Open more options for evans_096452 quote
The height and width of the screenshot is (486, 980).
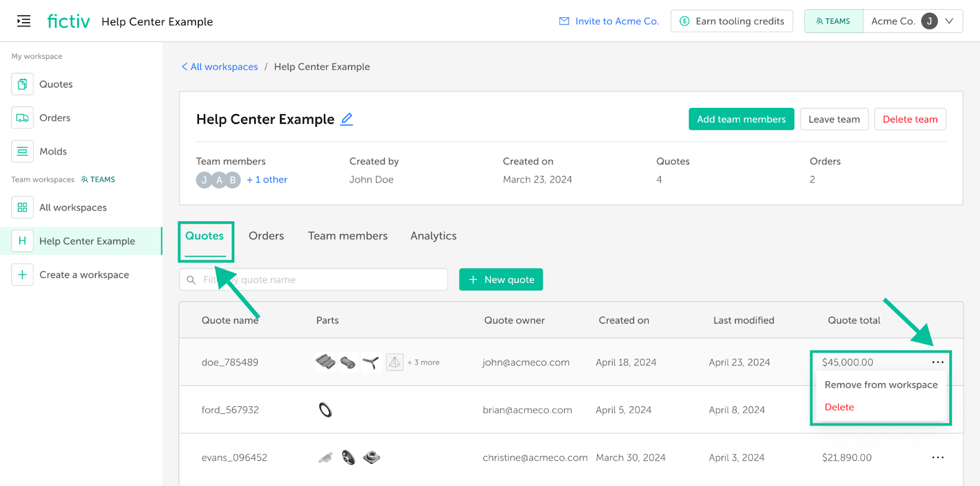[x=938, y=457]
